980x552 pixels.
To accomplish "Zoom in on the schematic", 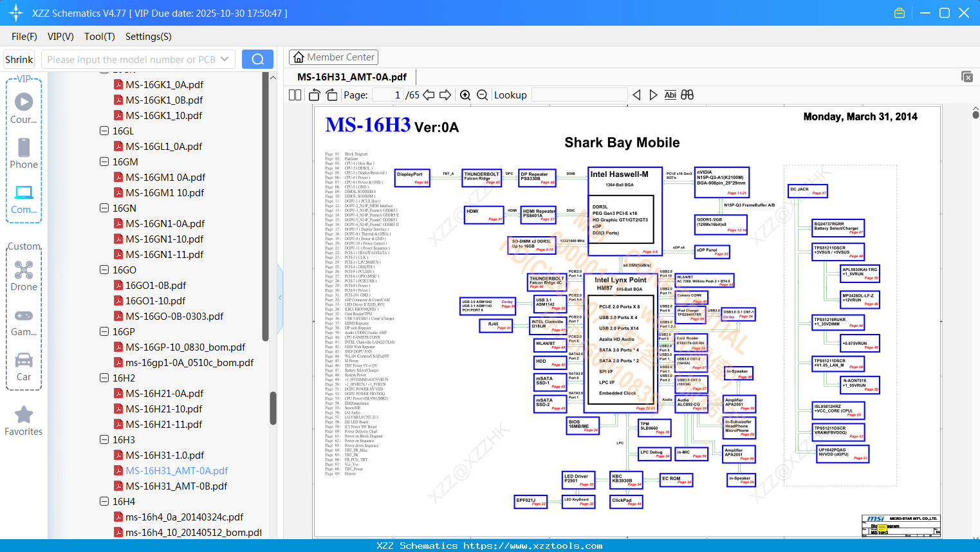I will tap(465, 95).
